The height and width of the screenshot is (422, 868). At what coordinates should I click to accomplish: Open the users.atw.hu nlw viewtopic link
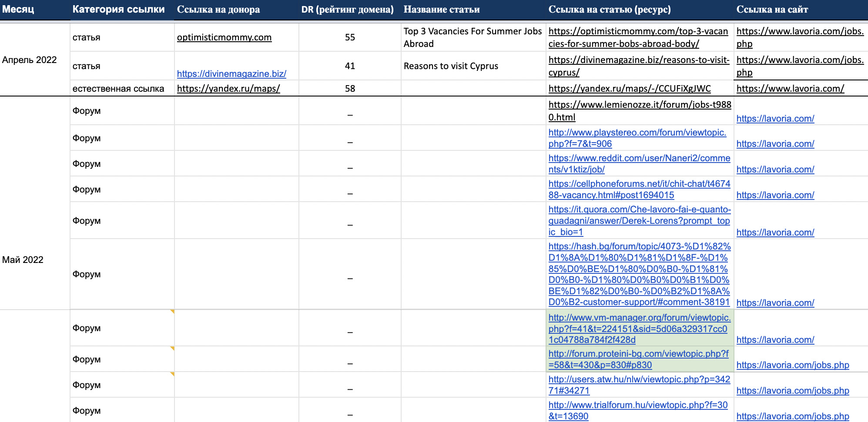[x=639, y=385]
